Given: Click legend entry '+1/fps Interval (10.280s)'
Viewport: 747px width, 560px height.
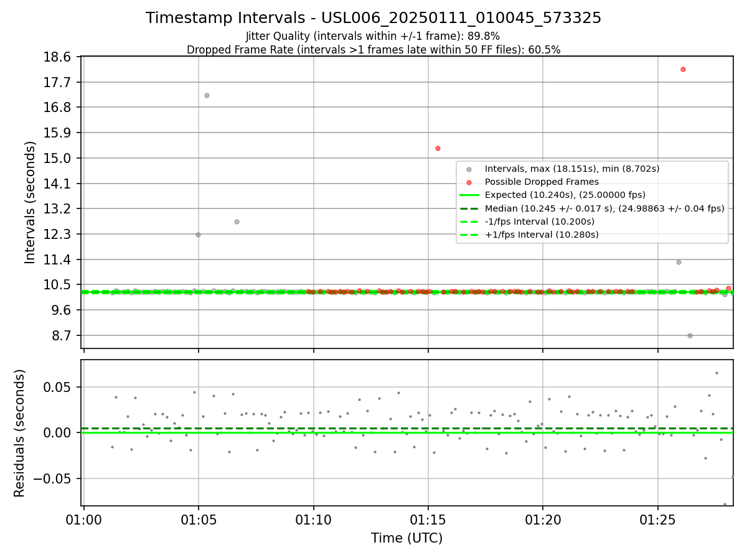Looking at the screenshot, I should (542, 235).
